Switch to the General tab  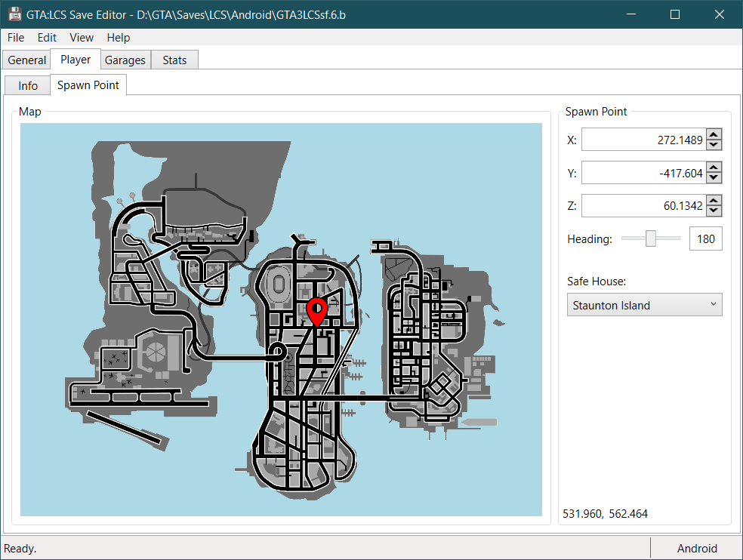click(x=27, y=60)
